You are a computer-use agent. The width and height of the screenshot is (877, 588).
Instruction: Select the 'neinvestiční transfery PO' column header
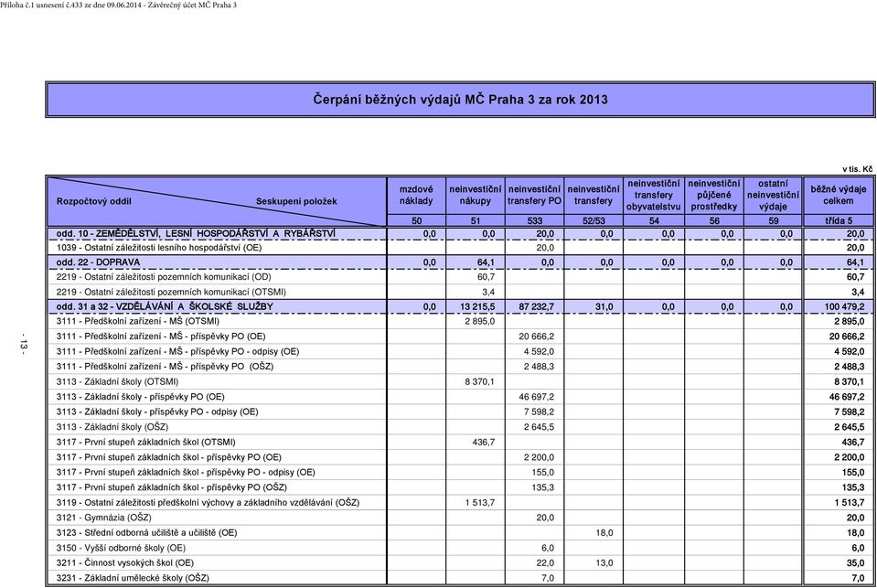(x=534, y=196)
